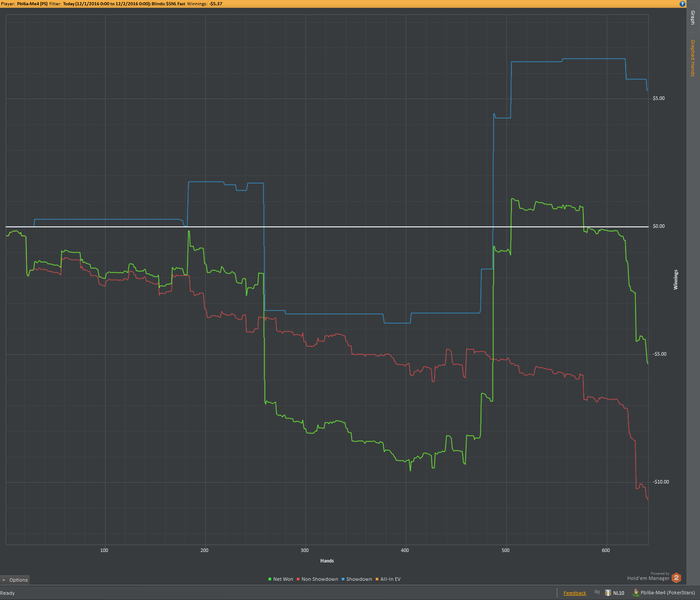Click the Hands axis title
Viewport: 700px width, 600px height.
[327, 561]
